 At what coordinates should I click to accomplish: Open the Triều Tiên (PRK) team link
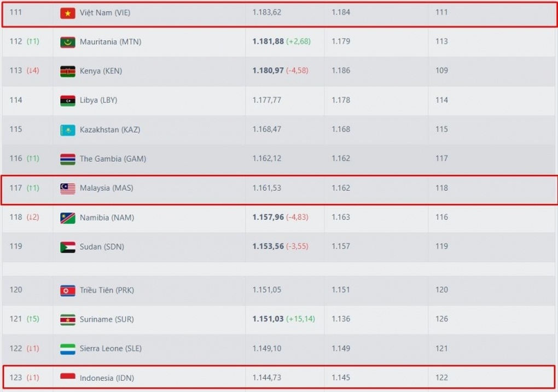pos(106,290)
